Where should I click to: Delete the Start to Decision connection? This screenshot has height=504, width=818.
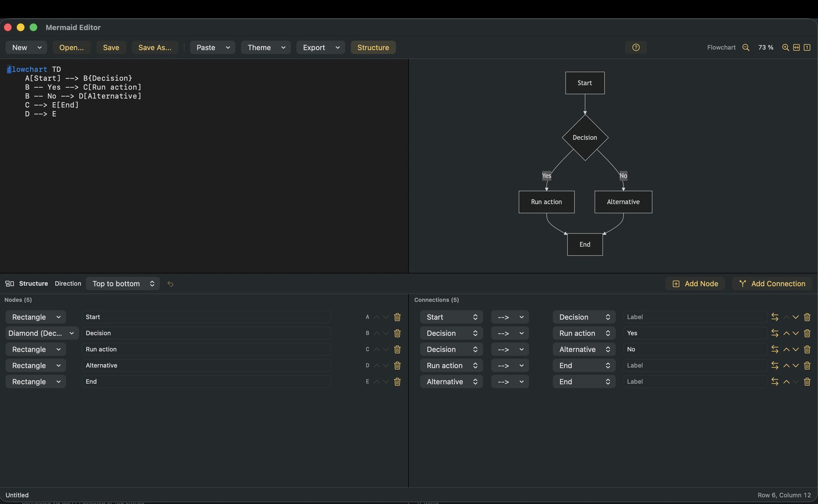(x=807, y=317)
